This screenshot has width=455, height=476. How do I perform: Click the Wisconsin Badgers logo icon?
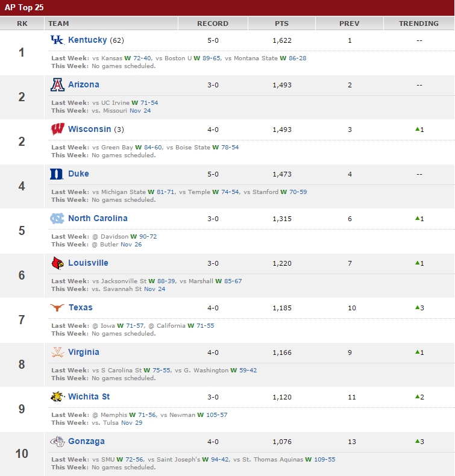[57, 129]
